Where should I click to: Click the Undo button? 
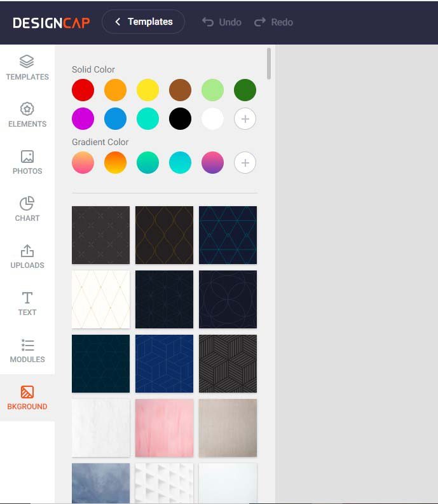[222, 22]
